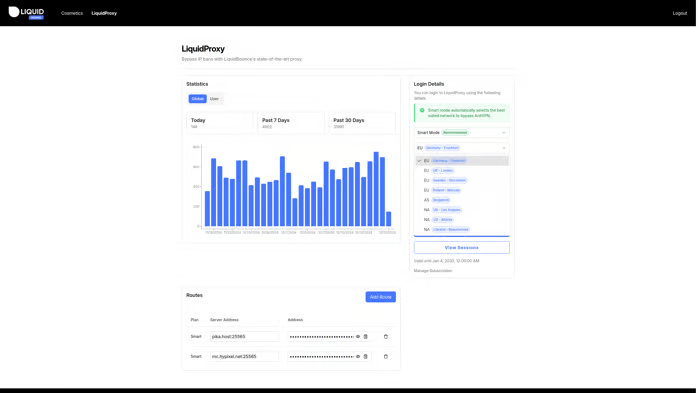Click the Server Address column header
Image resolution: width=700 pixels, height=393 pixels.
tap(224, 320)
